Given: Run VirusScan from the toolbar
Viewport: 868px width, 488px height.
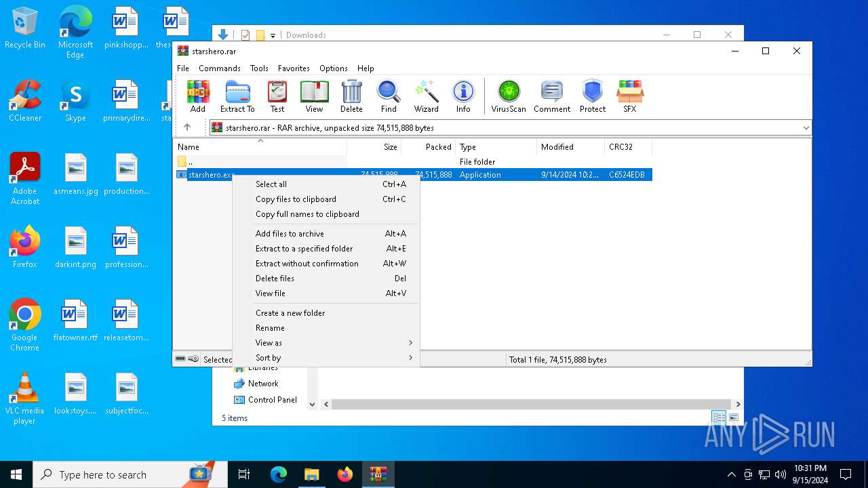Looking at the screenshot, I should pos(509,96).
